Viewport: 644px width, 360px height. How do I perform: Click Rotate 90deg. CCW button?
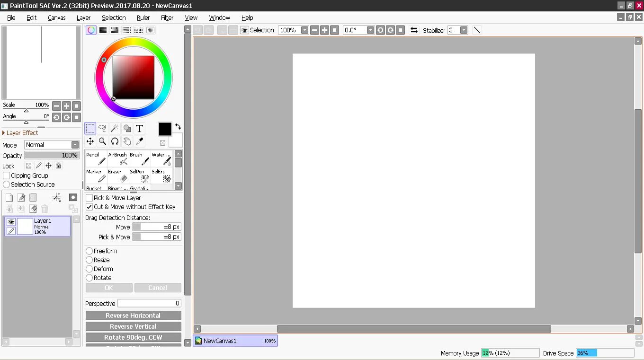pyautogui.click(x=133, y=337)
